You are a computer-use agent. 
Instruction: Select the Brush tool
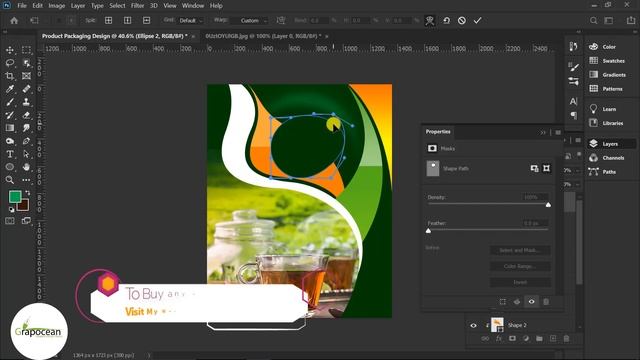(10, 102)
